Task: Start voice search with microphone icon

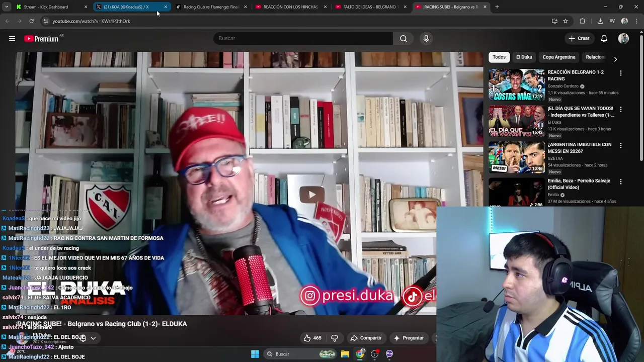Action: 426,38
